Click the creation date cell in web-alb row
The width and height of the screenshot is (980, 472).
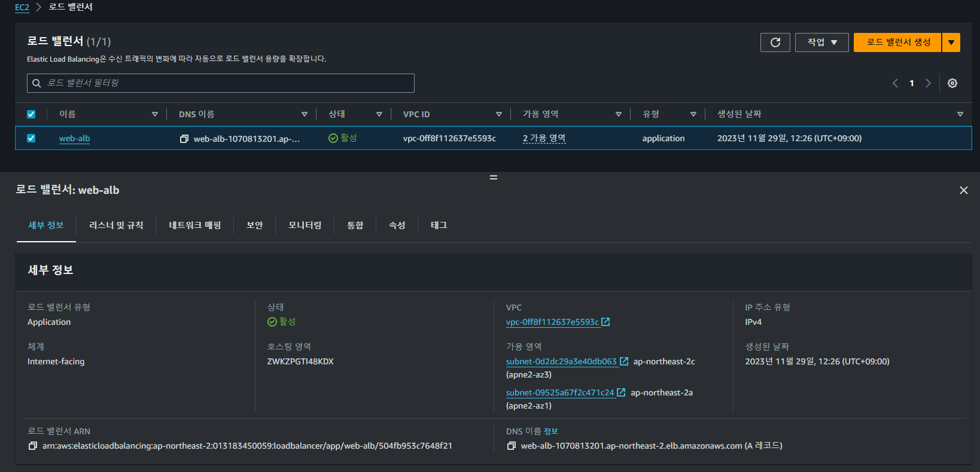point(790,138)
